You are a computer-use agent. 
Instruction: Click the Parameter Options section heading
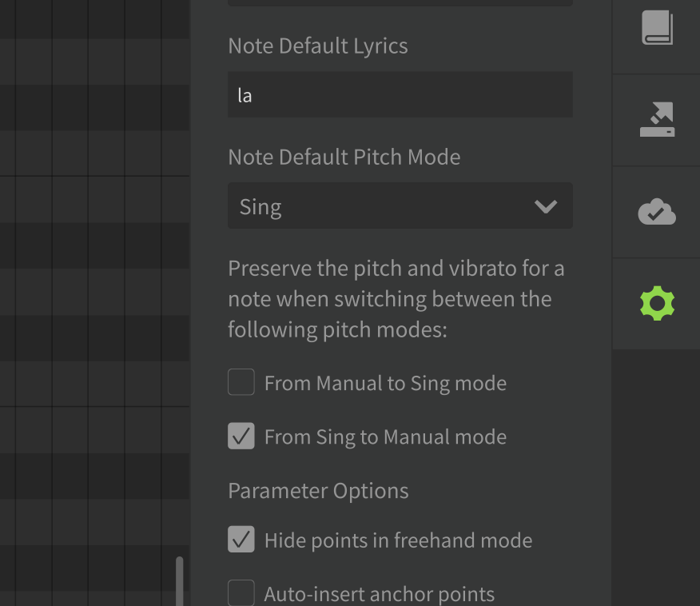318,491
